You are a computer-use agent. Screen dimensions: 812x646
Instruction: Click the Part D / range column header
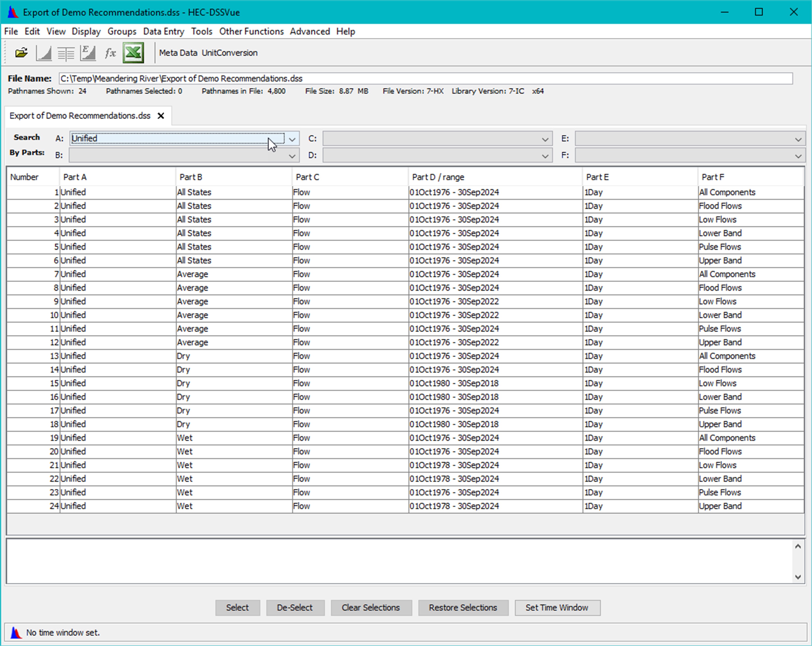pyautogui.click(x=495, y=177)
